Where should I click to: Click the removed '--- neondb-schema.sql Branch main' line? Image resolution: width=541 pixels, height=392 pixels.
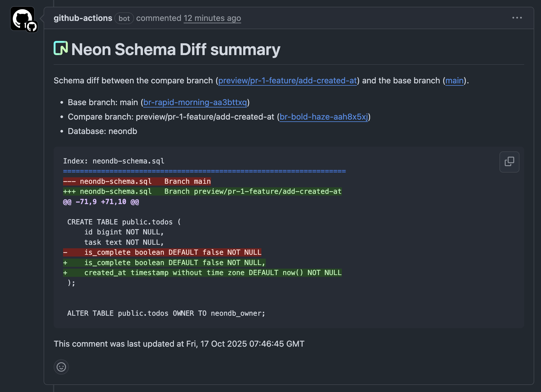click(x=137, y=181)
